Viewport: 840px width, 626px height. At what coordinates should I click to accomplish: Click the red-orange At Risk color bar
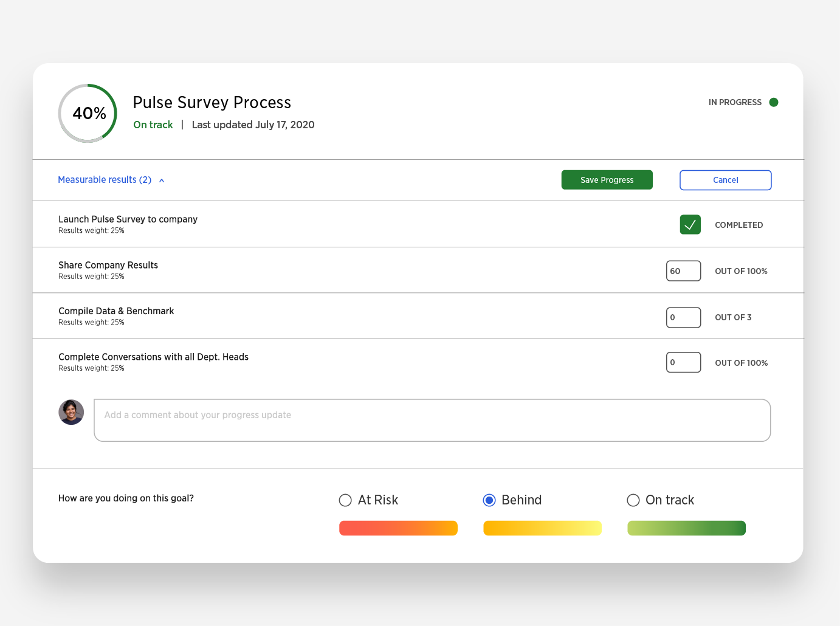coord(398,528)
